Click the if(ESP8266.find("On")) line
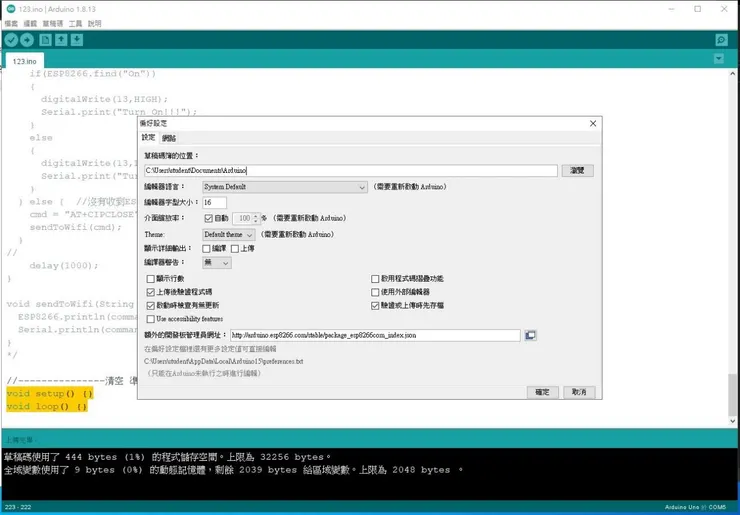The image size is (740, 515). [92, 74]
